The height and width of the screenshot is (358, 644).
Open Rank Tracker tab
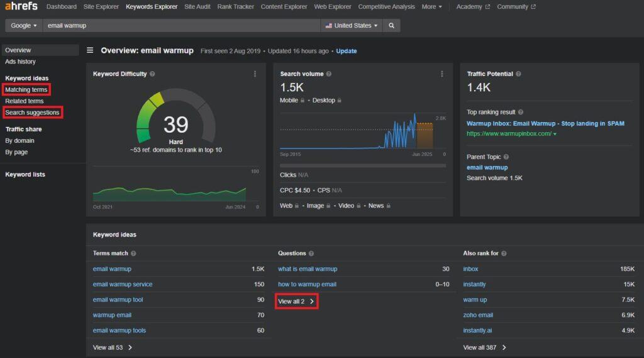click(x=235, y=6)
